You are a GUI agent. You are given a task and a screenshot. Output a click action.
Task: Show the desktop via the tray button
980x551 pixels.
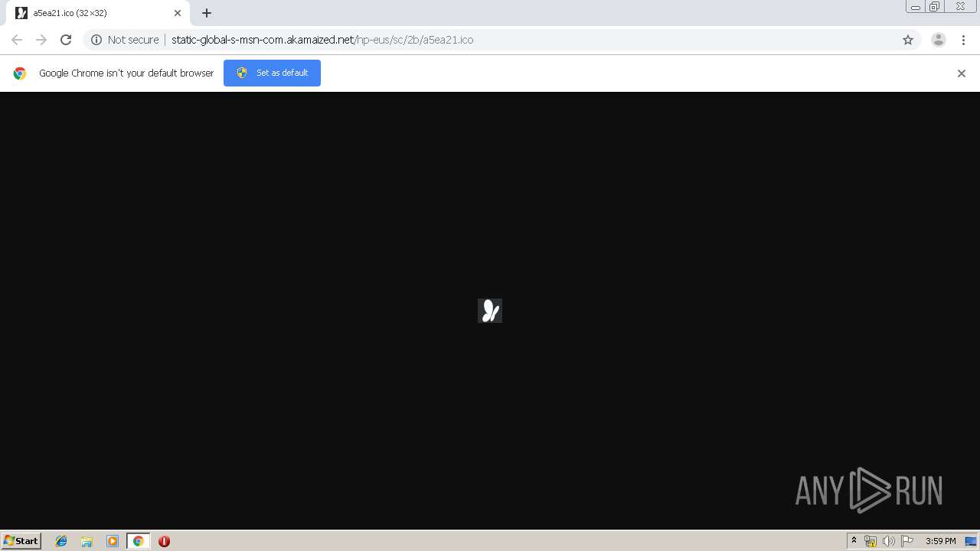[971, 541]
